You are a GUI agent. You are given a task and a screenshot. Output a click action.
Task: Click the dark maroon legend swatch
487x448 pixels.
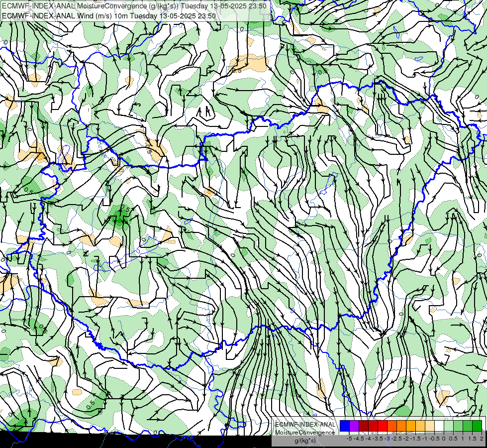point(364,426)
